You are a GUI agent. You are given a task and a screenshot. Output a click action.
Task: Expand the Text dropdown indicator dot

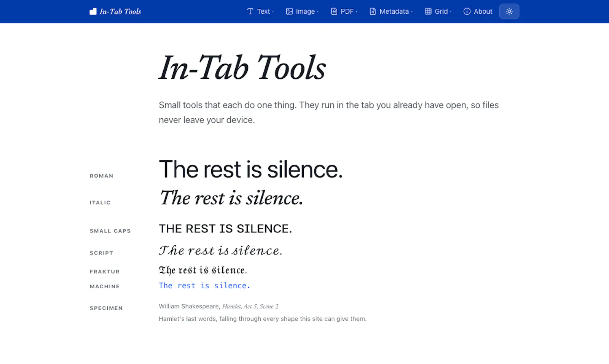273,12
